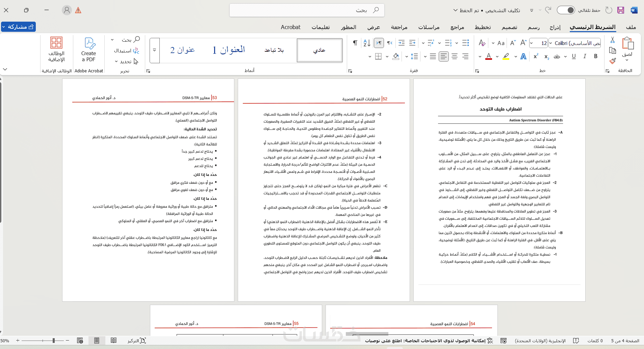Click the Redo arrow in title bar
The image size is (644, 349).
click(x=548, y=10)
